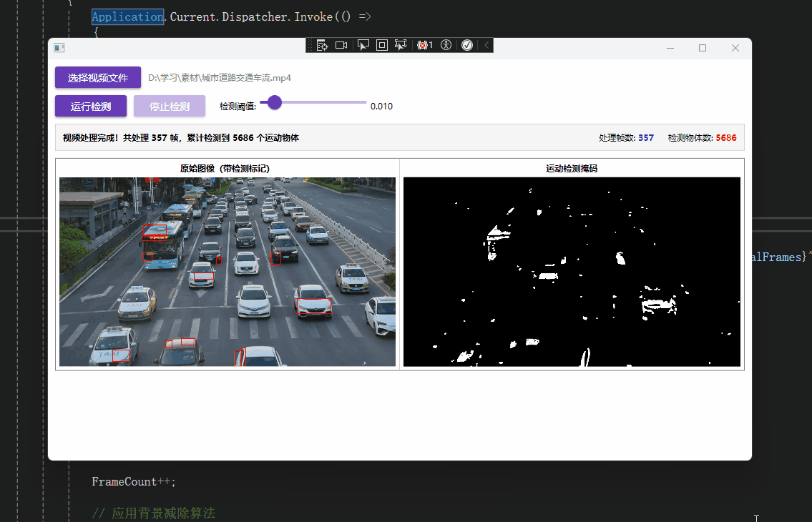The width and height of the screenshot is (812, 522).
Task: Maximize the detection app window
Action: click(703, 48)
